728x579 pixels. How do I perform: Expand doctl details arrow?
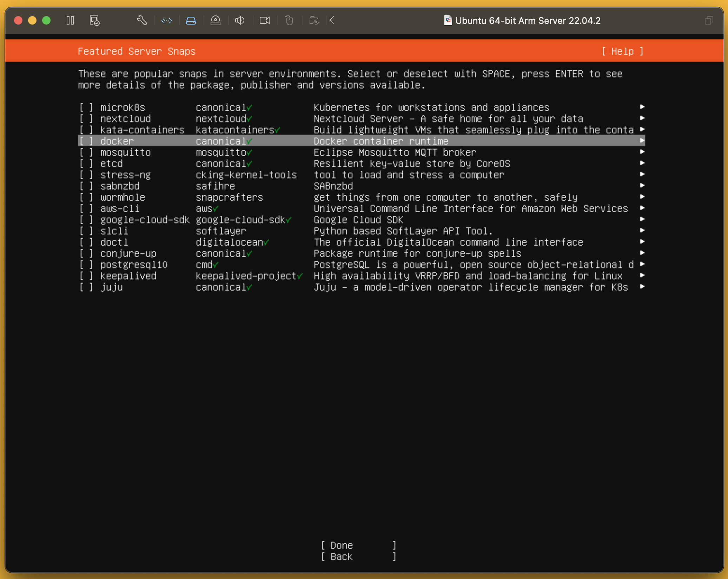[642, 241]
